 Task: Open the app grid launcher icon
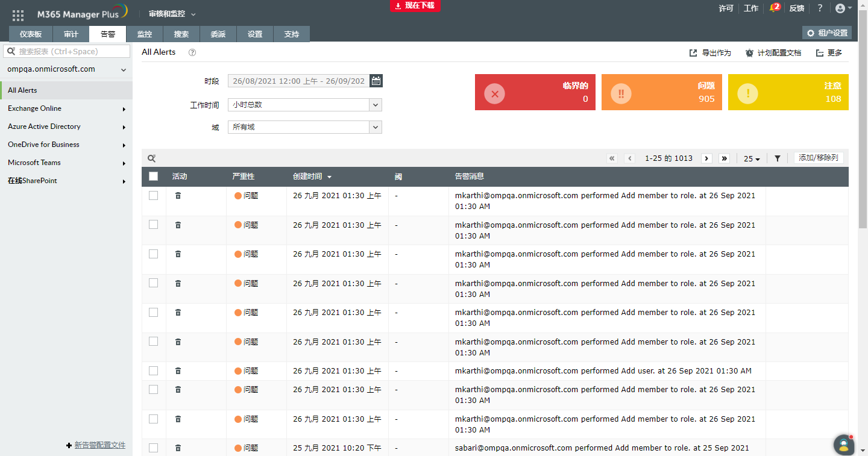pos(18,16)
